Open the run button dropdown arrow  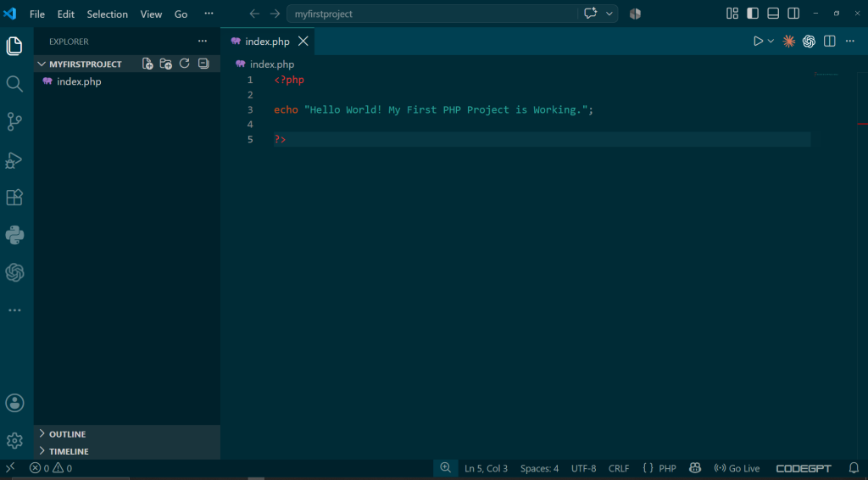click(771, 41)
